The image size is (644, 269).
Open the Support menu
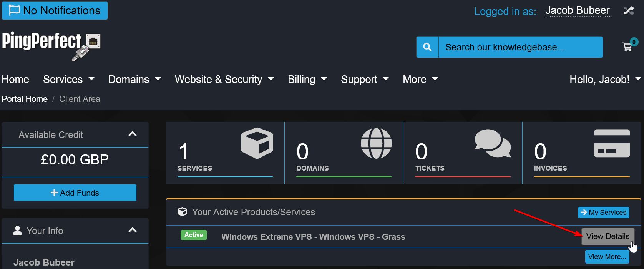[x=364, y=80]
